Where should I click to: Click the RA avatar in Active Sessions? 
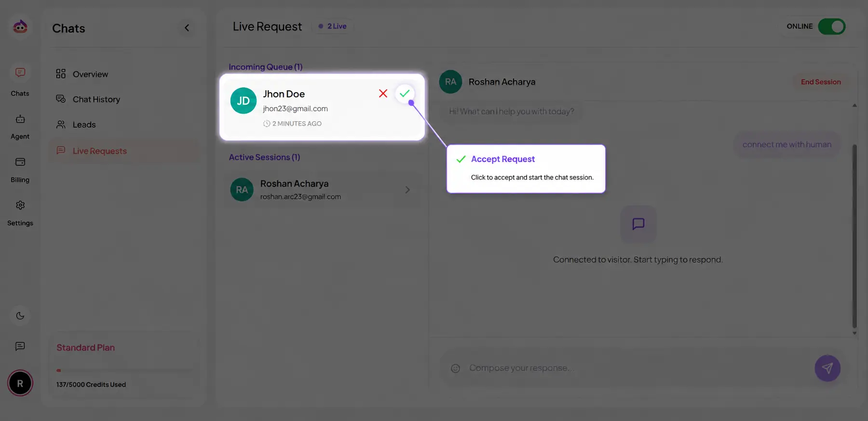(242, 190)
